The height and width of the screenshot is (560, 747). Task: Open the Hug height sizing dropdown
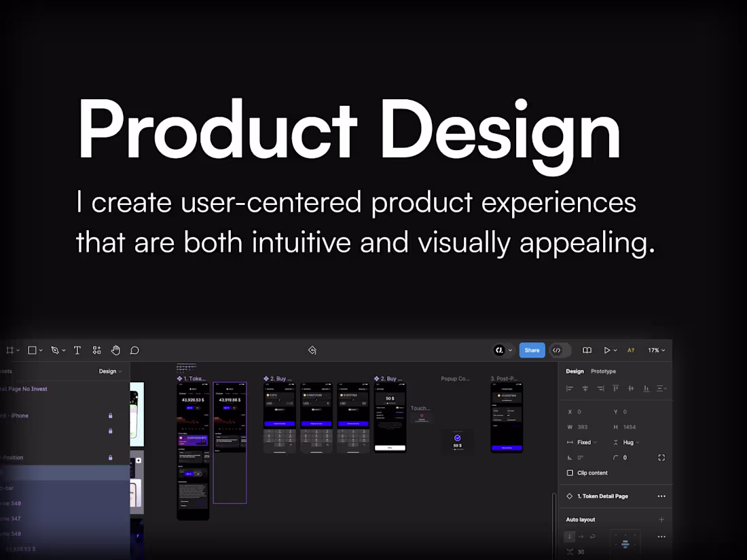point(628,442)
